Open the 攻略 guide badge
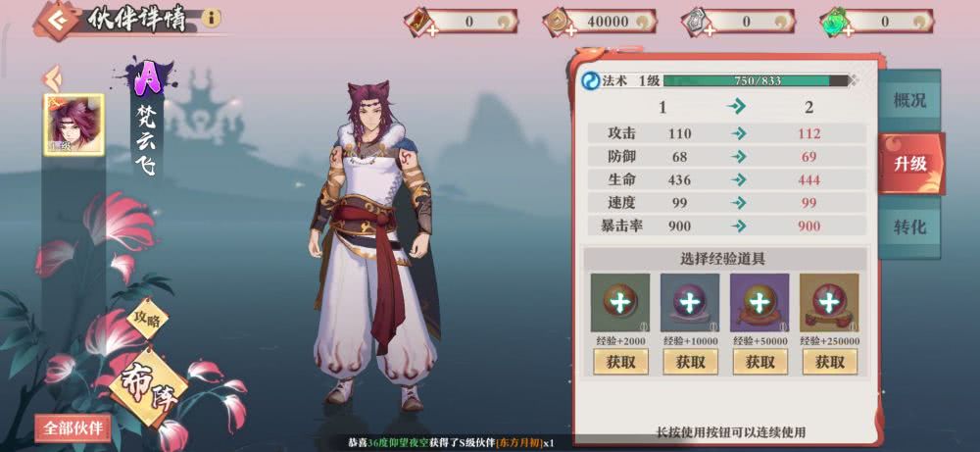The width and height of the screenshot is (980, 452). [x=148, y=319]
